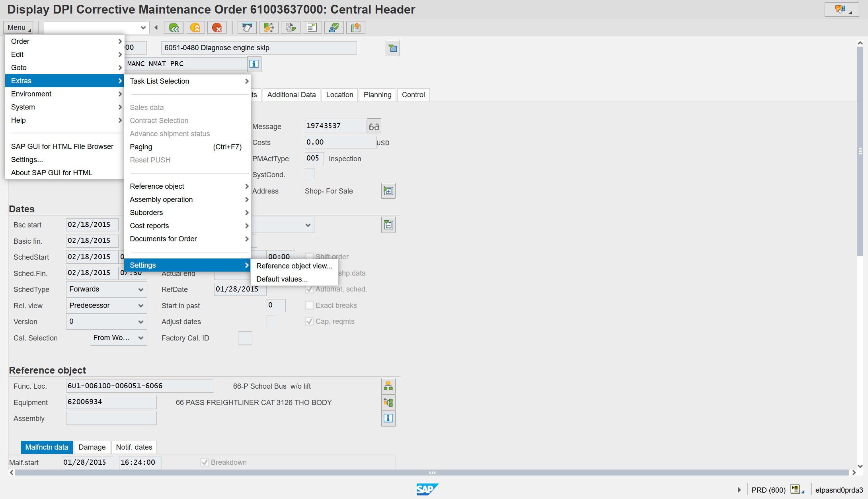Open Assembly operation submenu

click(187, 200)
